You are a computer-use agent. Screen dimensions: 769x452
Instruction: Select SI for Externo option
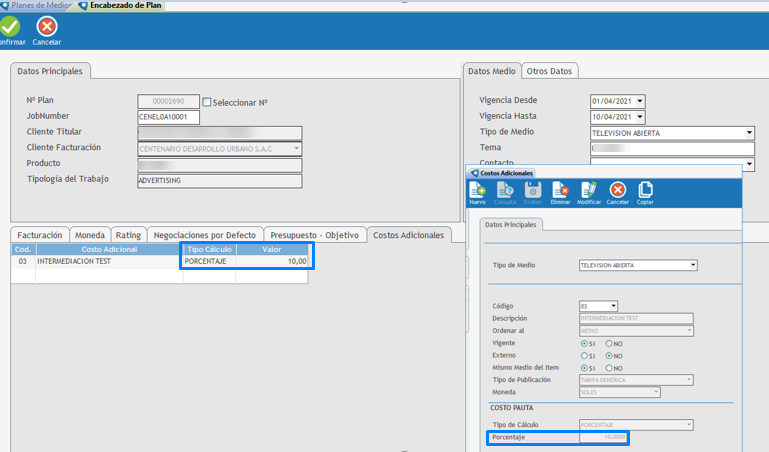click(585, 355)
